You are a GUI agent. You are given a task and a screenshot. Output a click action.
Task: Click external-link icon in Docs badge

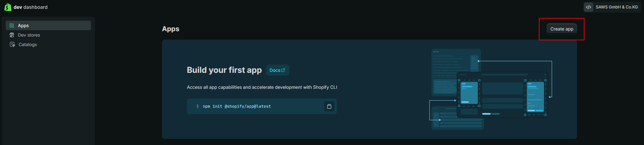click(x=283, y=70)
